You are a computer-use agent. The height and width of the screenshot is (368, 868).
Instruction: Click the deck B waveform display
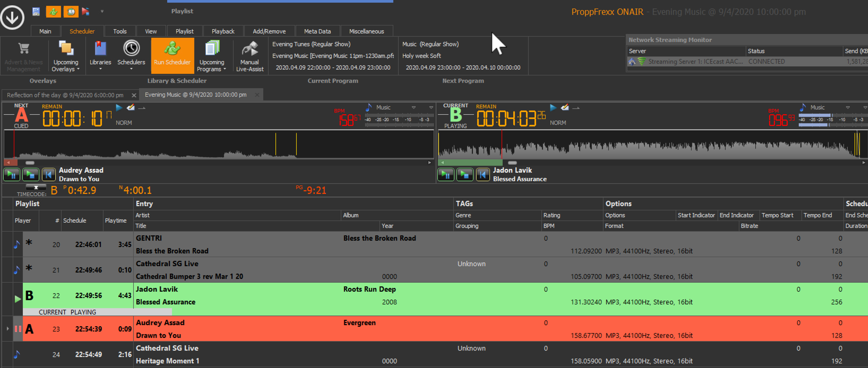653,144
